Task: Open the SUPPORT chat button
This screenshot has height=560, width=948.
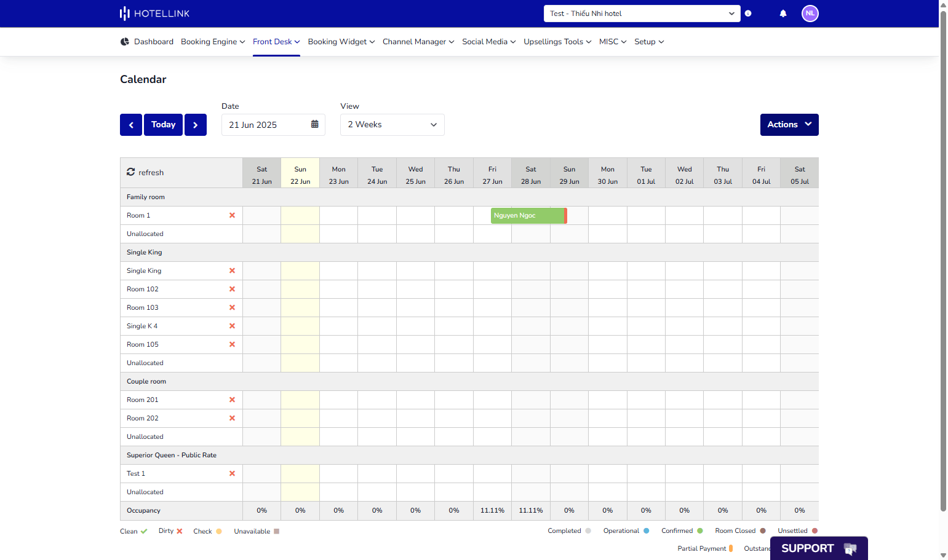Action: (x=819, y=548)
